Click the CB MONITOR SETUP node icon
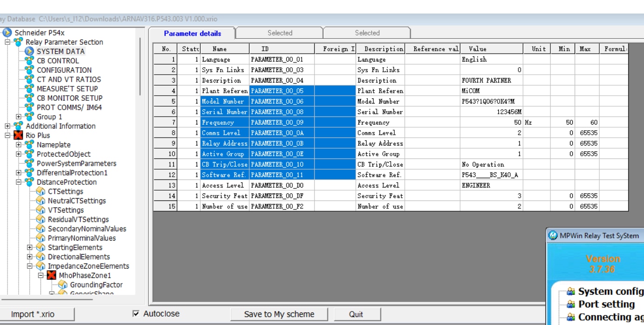Screen dimensions: 644x325 [29, 98]
